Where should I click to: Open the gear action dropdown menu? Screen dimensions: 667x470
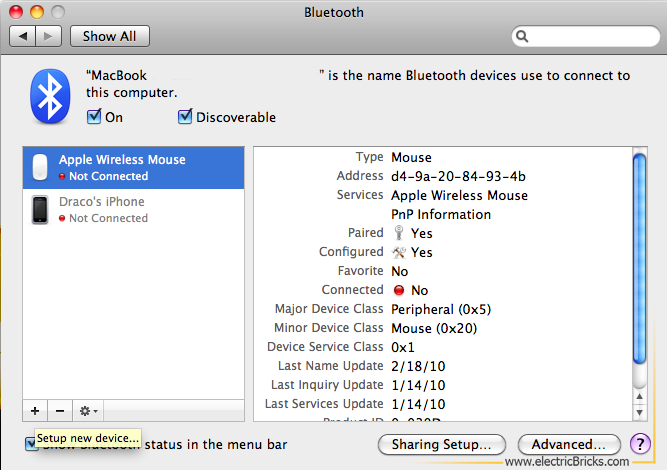[88, 410]
